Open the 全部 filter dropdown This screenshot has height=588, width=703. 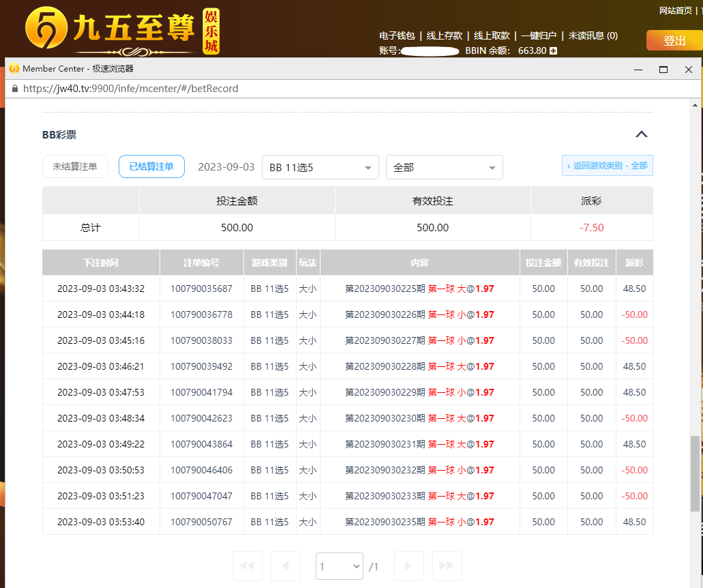pyautogui.click(x=444, y=167)
